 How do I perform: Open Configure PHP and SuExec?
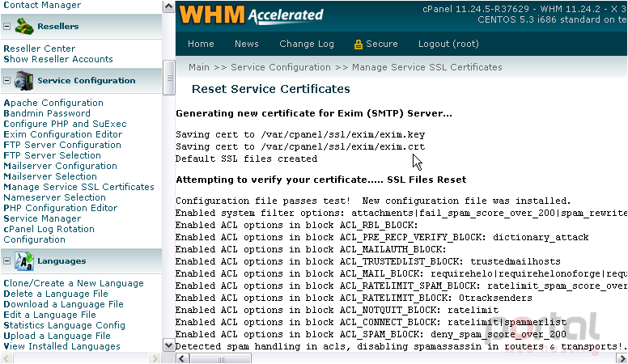(x=65, y=124)
